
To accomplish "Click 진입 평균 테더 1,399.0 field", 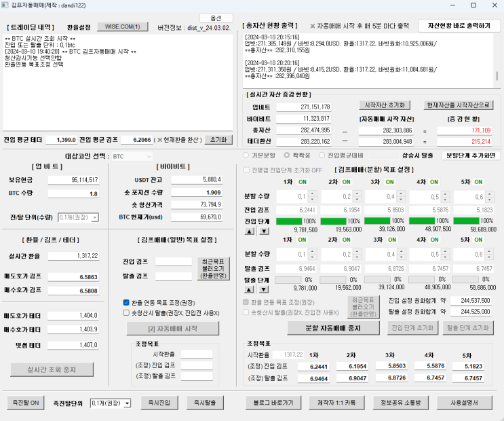I will click(x=62, y=140).
